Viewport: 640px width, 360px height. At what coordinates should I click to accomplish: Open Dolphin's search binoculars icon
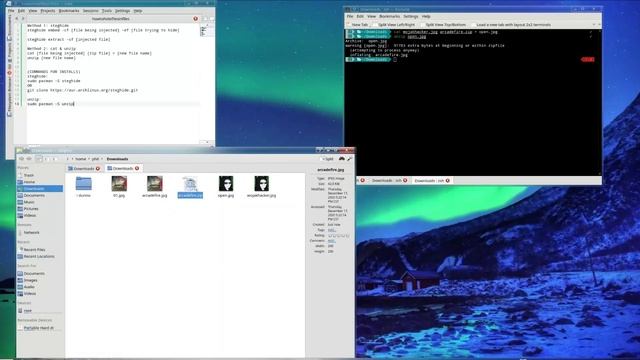[342, 159]
